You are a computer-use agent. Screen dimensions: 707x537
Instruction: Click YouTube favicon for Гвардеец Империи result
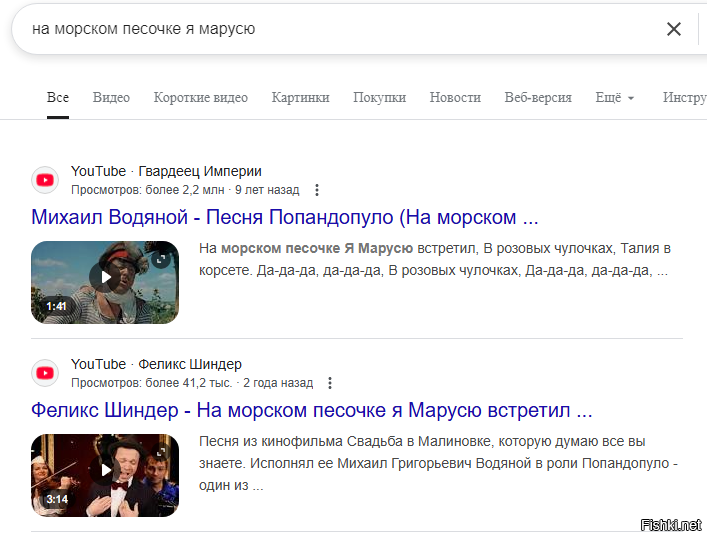coord(45,180)
